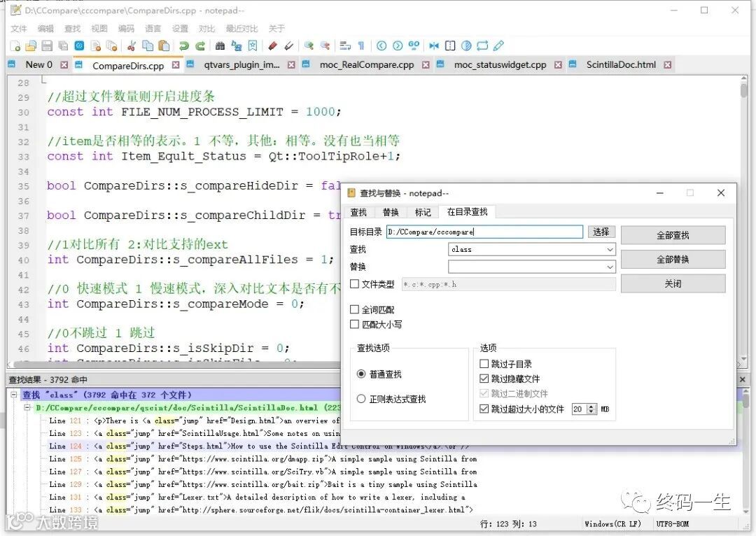Click the editor vertical scrollbar thumb

(x=744, y=90)
